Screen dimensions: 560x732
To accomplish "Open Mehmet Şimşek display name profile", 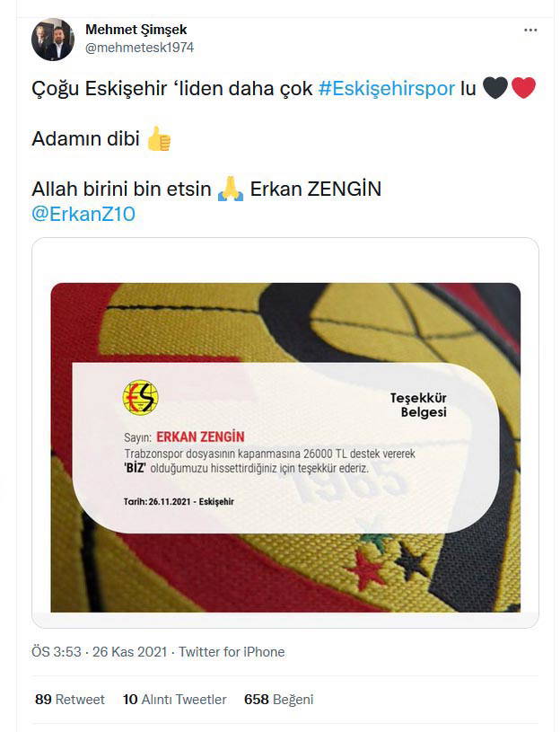I will coord(136,30).
